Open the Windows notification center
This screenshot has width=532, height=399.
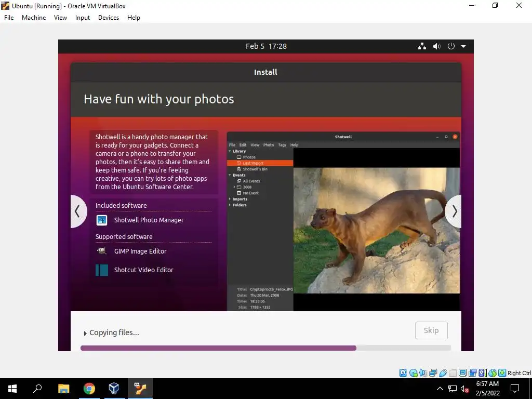point(515,389)
